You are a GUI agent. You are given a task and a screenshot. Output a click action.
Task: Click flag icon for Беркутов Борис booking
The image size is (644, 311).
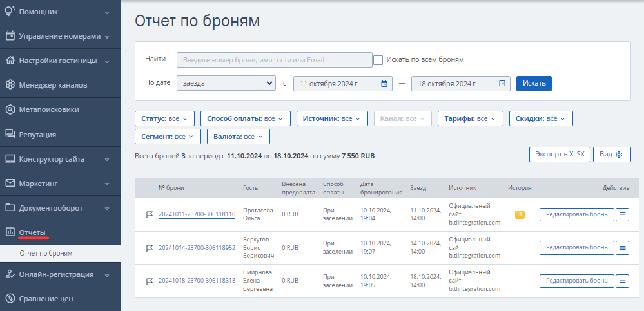coord(150,248)
